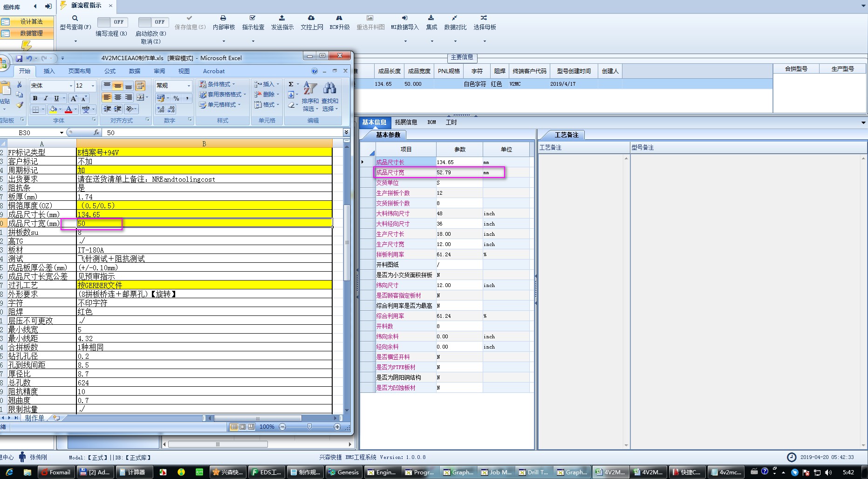Click Undo arrow in Excel quick access toolbar
Screen dimensions: 868x479
[29, 58]
